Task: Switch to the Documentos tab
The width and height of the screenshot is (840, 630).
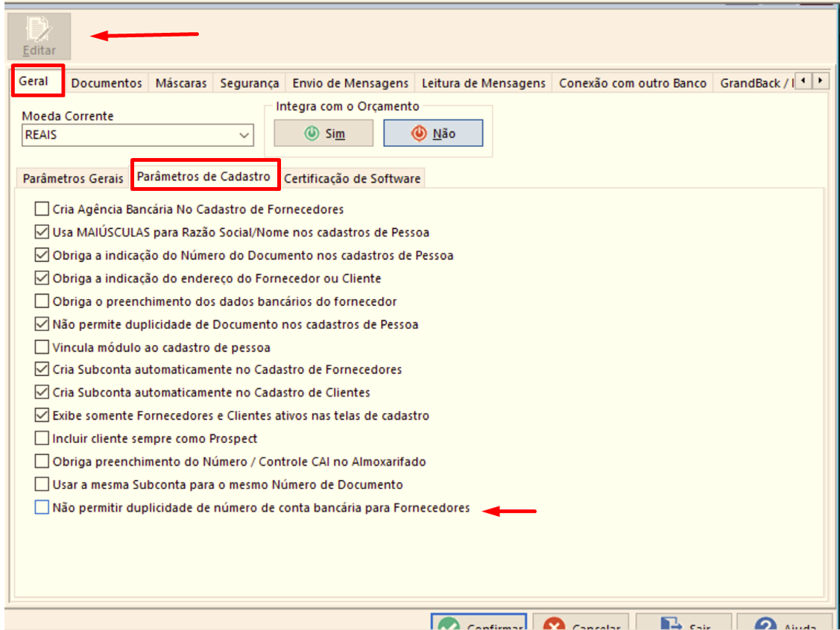Action: pyautogui.click(x=106, y=83)
